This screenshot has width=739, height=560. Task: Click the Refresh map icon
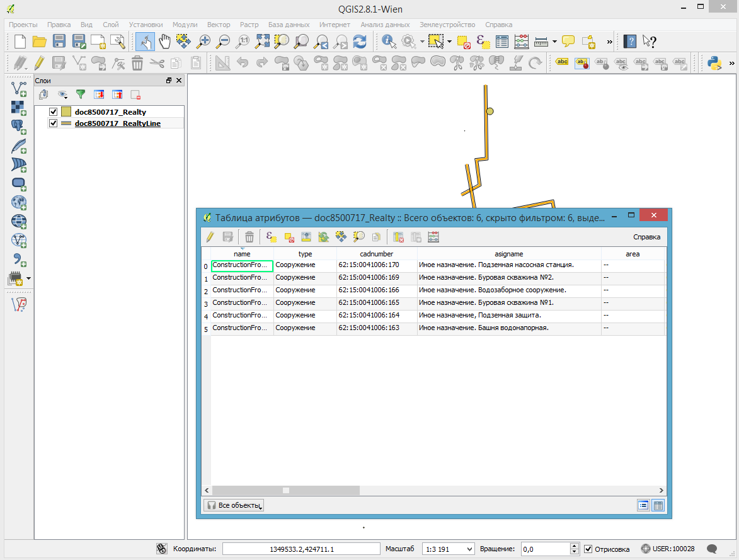point(360,42)
